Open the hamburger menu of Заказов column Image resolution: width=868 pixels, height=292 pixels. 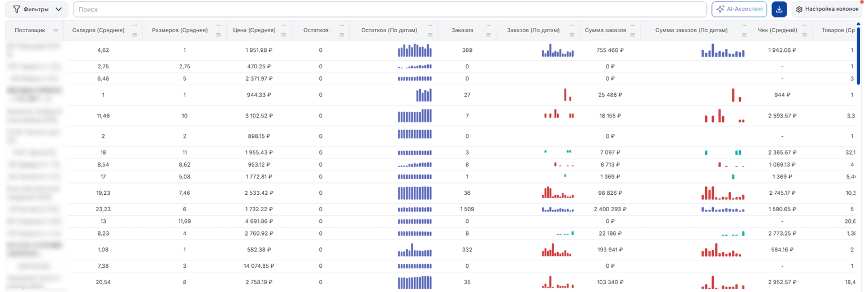[x=488, y=34]
